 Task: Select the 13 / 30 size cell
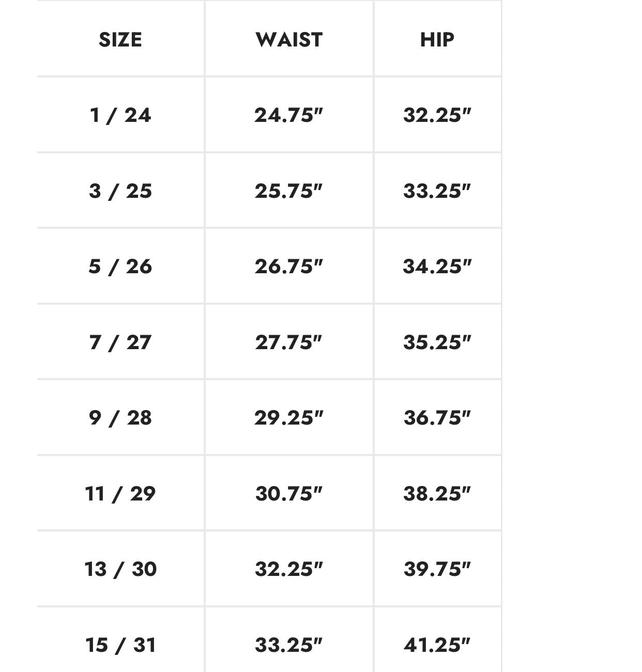tap(120, 569)
